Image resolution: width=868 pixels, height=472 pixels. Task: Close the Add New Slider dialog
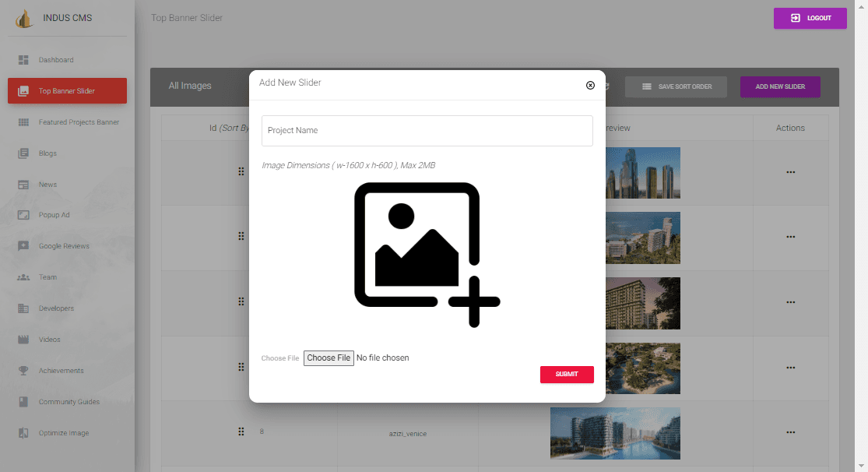590,85
